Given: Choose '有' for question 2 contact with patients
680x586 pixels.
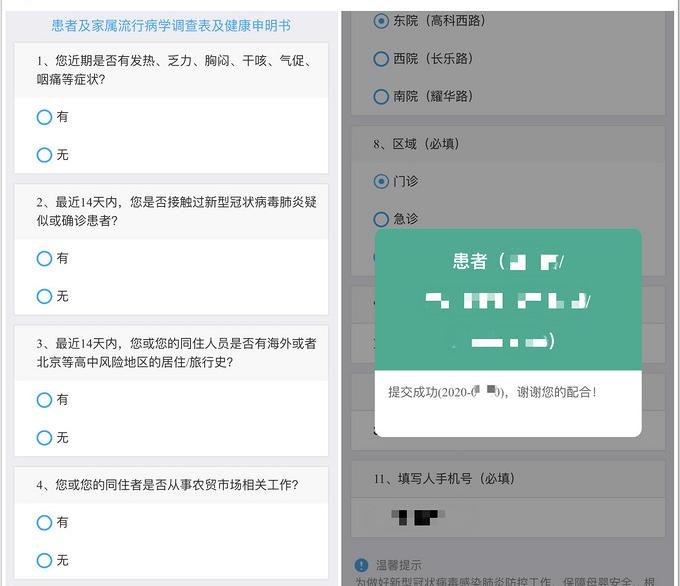Looking at the screenshot, I should click(44, 259).
